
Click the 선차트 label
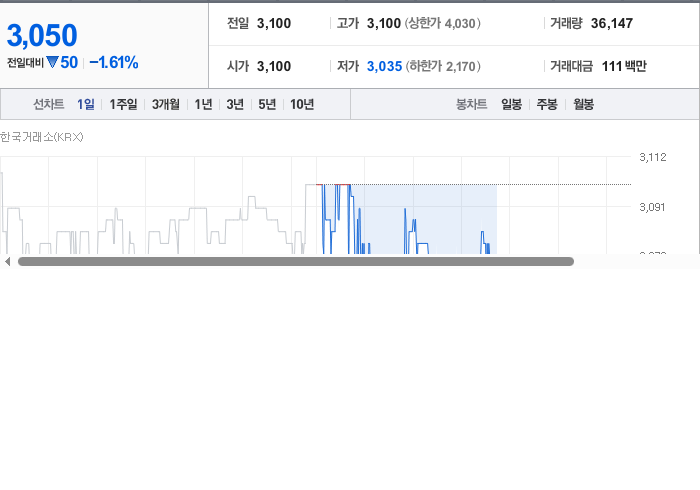point(49,104)
